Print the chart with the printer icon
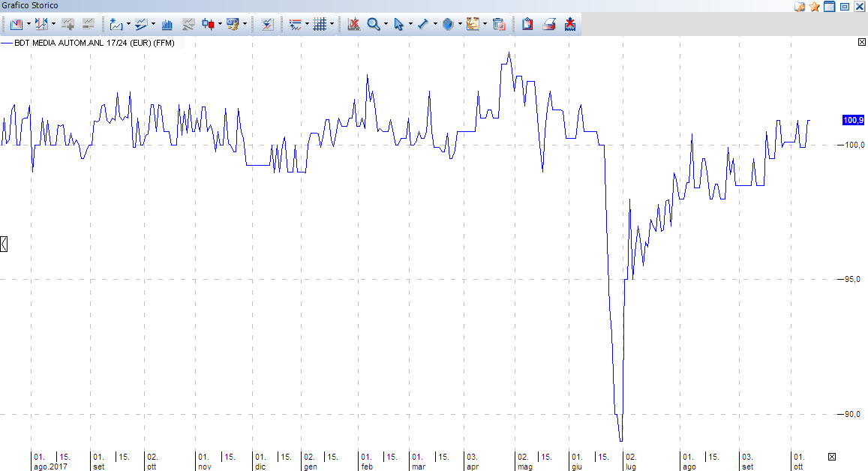This screenshot has height=471, width=868. (548, 24)
